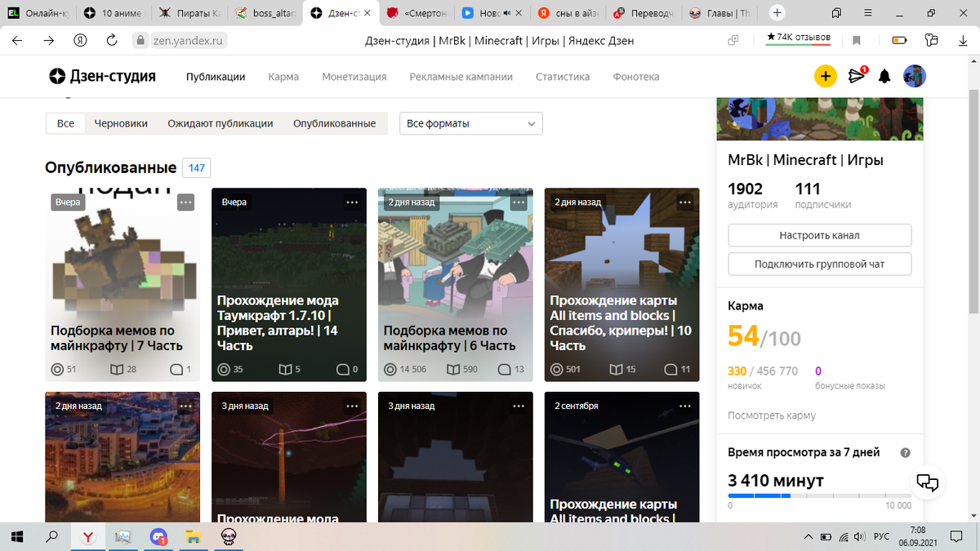Click the channel name MrBk | Minecraft | Игры
980x551 pixels.
click(805, 160)
